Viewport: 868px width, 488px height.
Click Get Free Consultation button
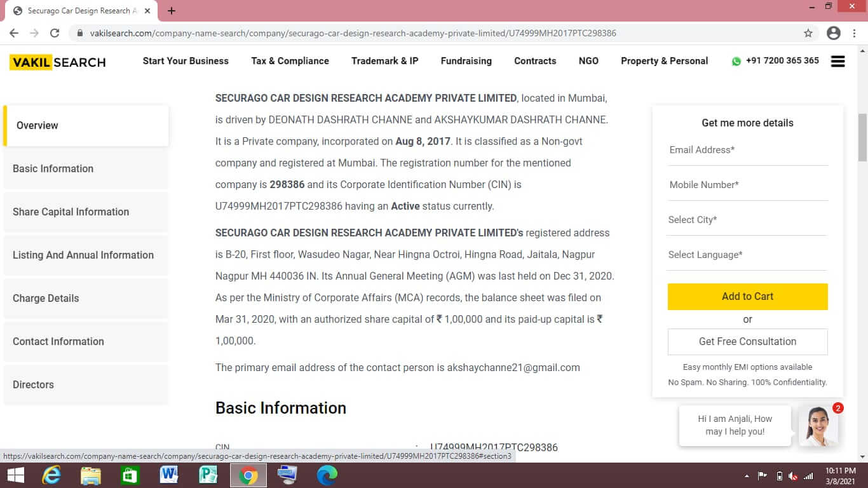click(x=747, y=341)
